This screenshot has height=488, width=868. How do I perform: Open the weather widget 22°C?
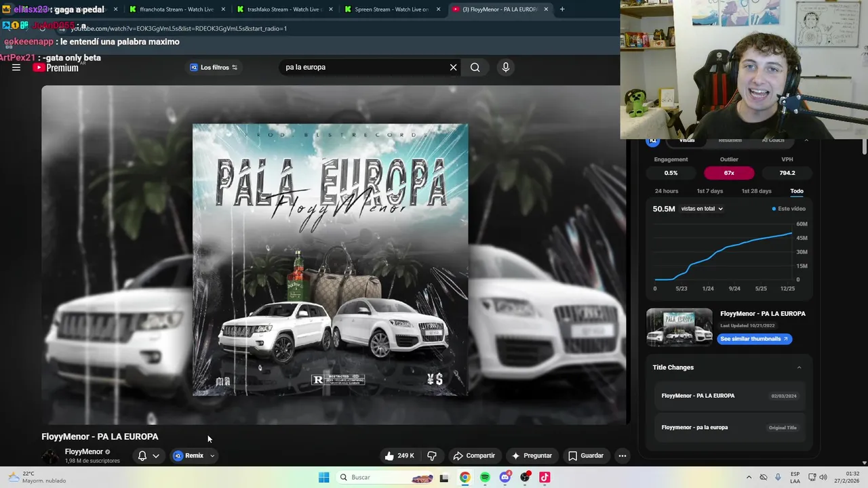37,477
